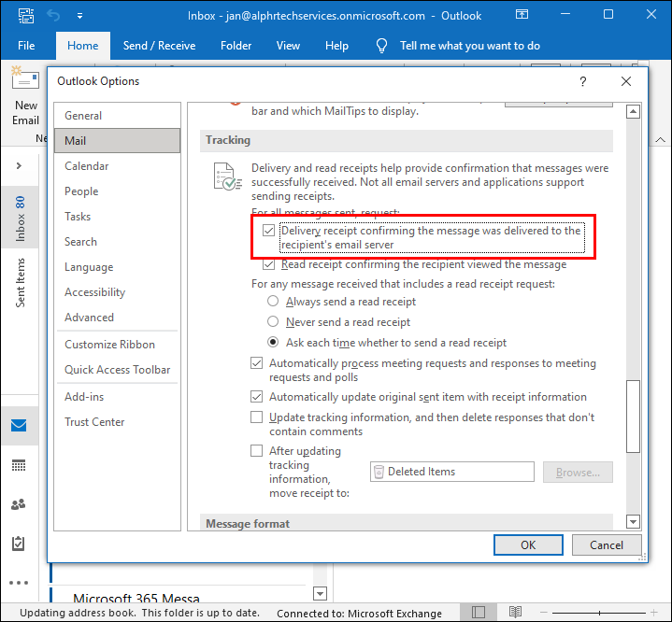Enable After updating tracking information checkbox
This screenshot has width=672, height=622.
[257, 451]
